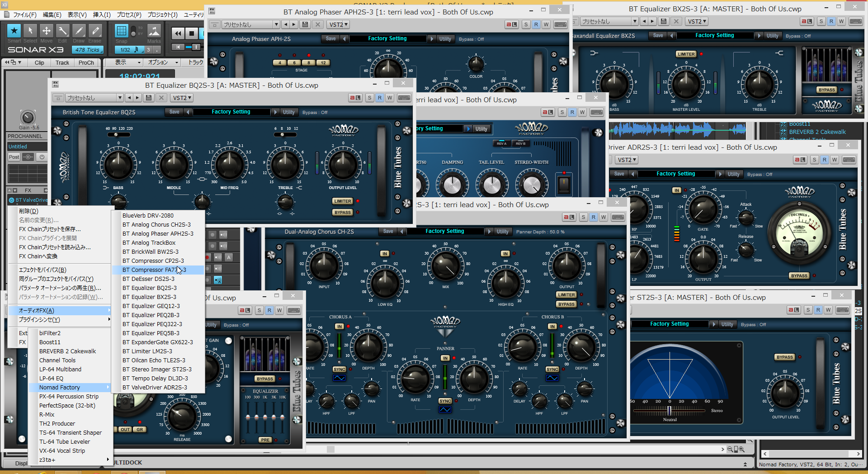Screen dimensions: 868x474
Task: Toggle LIMITER on Baxandall Equalizer BX2S
Action: (686, 54)
